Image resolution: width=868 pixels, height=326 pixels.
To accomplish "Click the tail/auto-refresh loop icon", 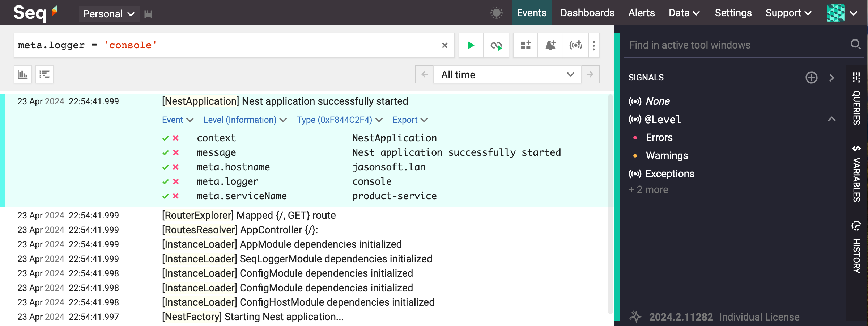I will pyautogui.click(x=496, y=45).
